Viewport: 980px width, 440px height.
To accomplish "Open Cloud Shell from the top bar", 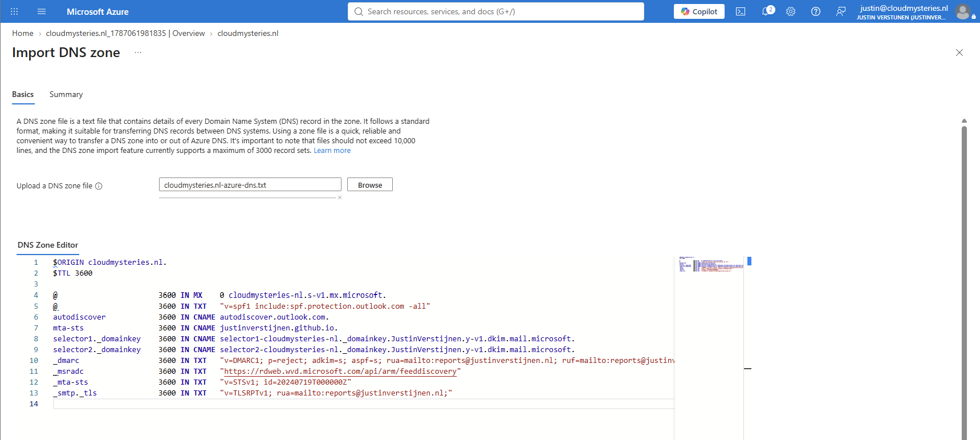I will click(741, 11).
